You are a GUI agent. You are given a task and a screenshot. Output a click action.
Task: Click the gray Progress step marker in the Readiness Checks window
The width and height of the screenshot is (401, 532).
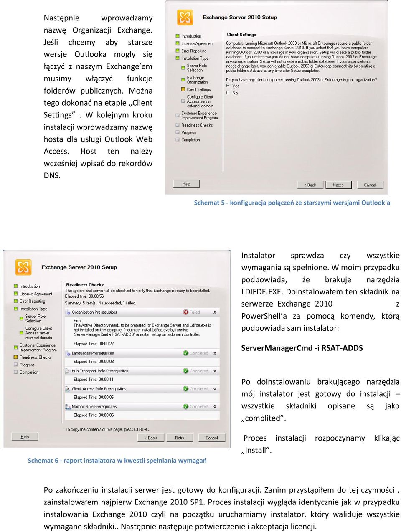click(x=16, y=365)
